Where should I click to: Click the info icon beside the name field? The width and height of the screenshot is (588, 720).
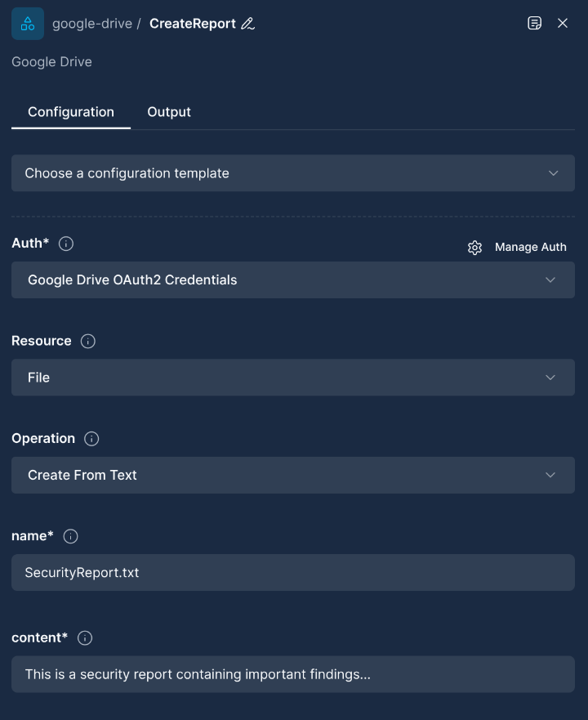(x=70, y=536)
